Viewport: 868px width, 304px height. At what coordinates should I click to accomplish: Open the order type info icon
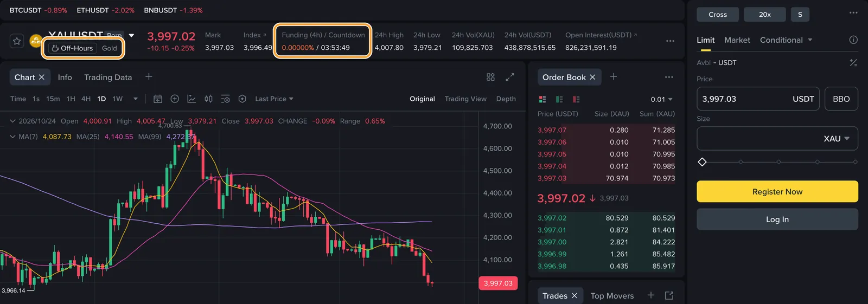click(x=853, y=40)
